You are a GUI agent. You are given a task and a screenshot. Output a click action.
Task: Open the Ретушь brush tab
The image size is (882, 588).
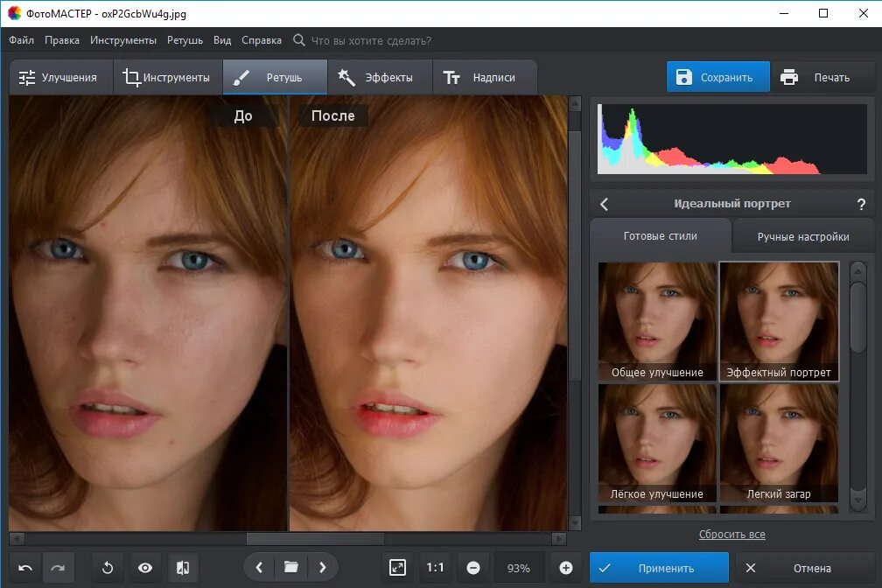[275, 77]
